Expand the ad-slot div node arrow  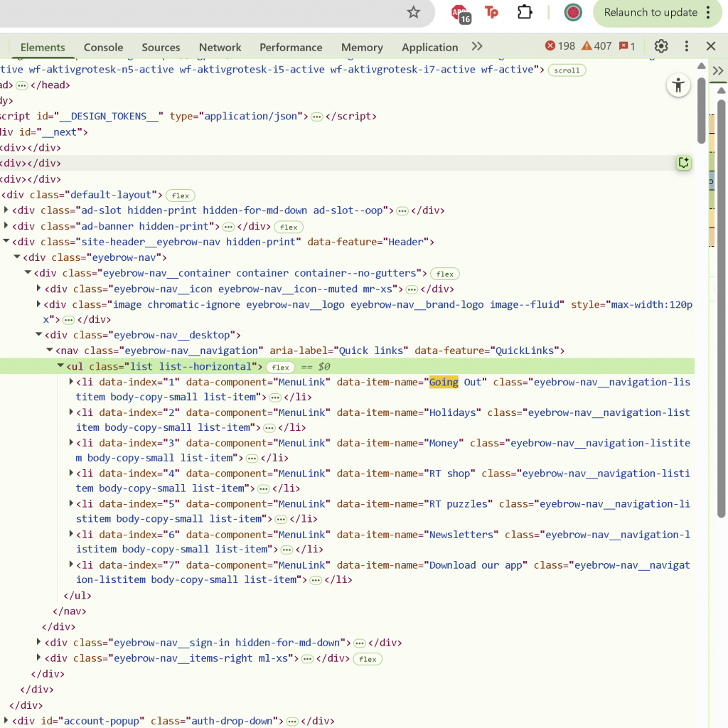pos(6,210)
